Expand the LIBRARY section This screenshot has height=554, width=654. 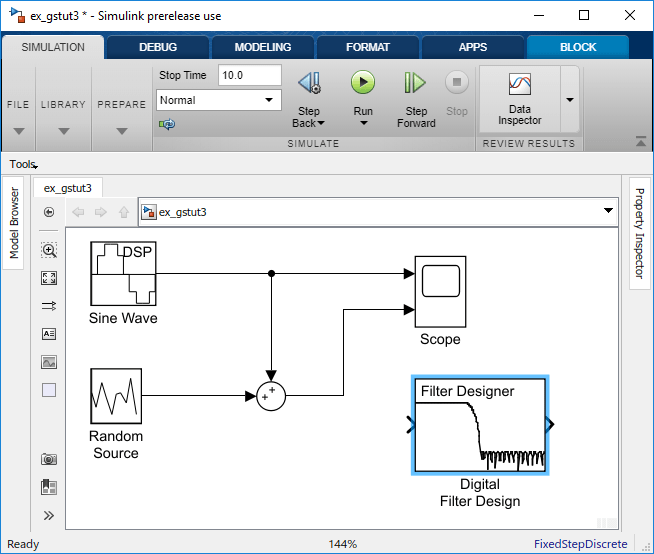(63, 131)
